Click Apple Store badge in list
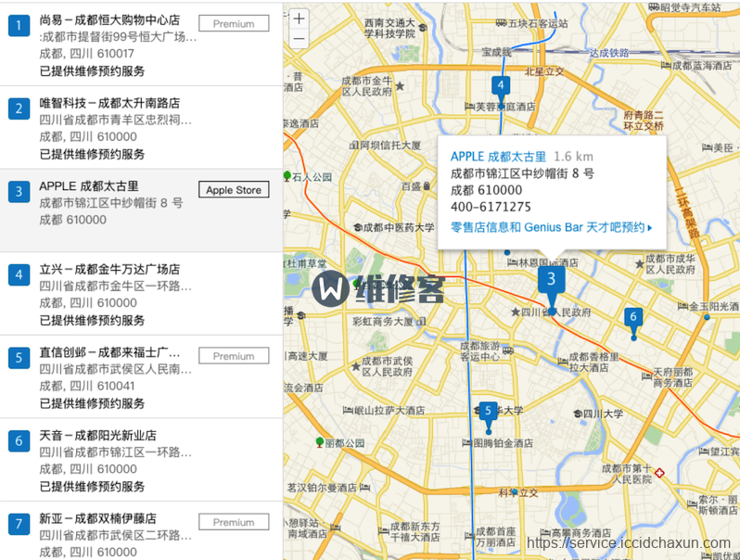740x560 pixels. [234, 190]
